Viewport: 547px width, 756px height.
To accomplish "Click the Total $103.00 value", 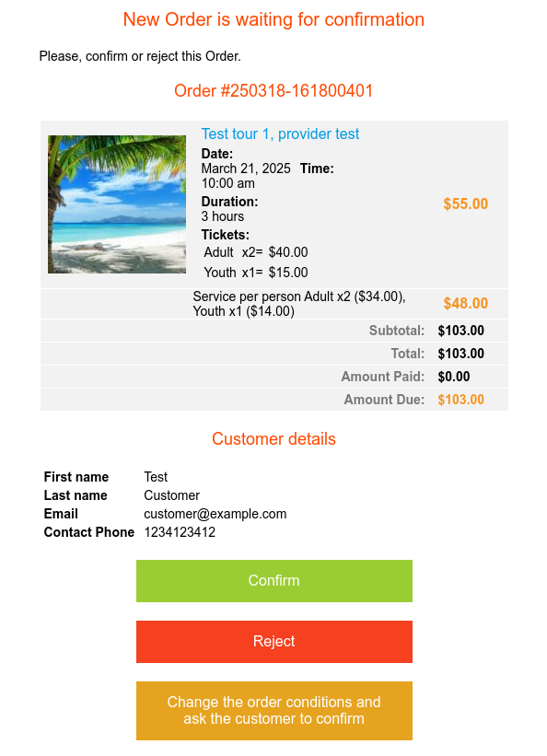I will [460, 354].
